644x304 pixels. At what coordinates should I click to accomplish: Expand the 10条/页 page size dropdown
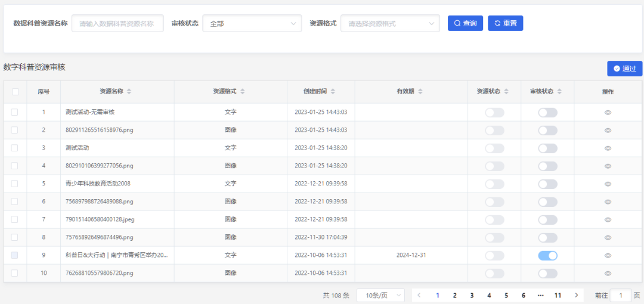pos(380,296)
